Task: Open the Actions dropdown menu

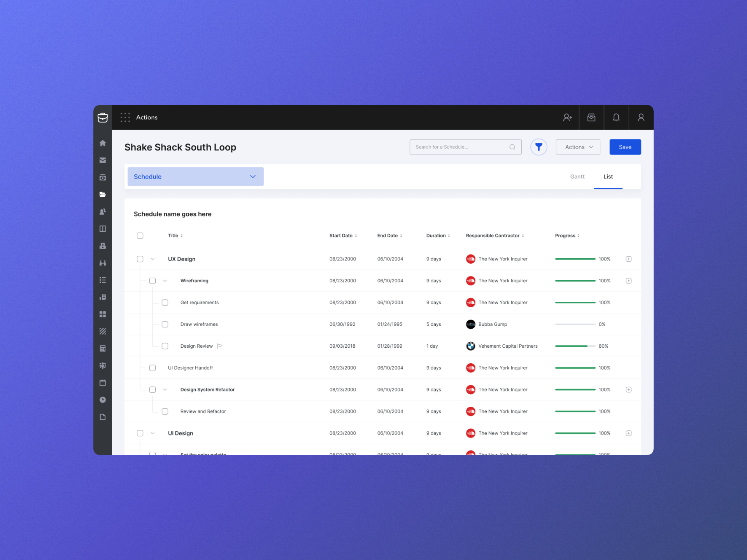Action: [578, 147]
